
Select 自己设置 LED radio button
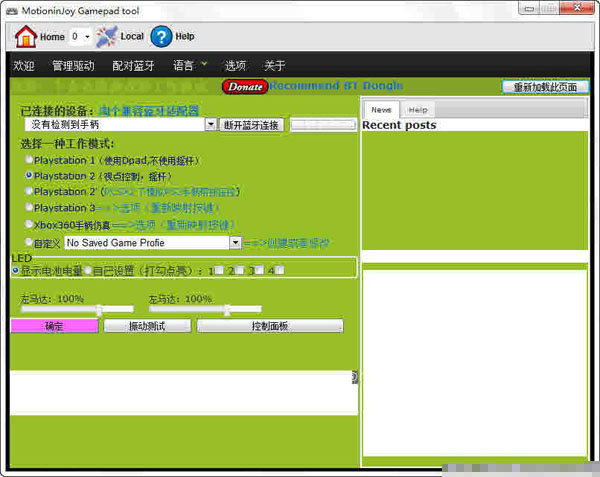[x=88, y=270]
